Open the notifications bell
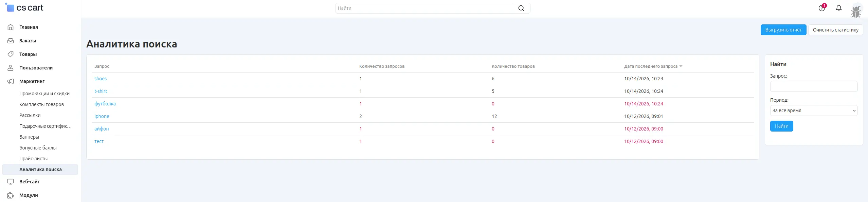This screenshot has width=868, height=202. [x=839, y=8]
